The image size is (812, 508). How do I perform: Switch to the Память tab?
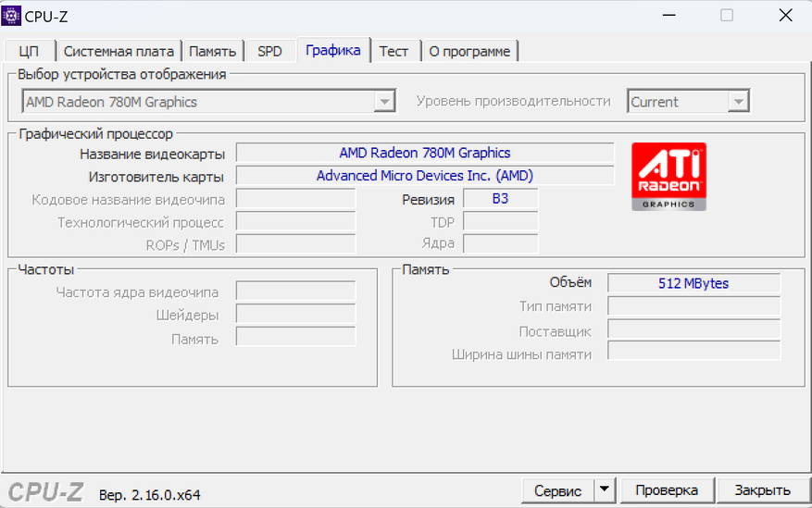pos(212,51)
